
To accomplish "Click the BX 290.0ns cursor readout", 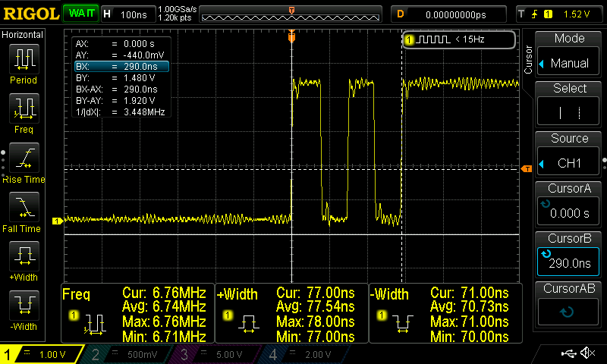I will (x=120, y=67).
